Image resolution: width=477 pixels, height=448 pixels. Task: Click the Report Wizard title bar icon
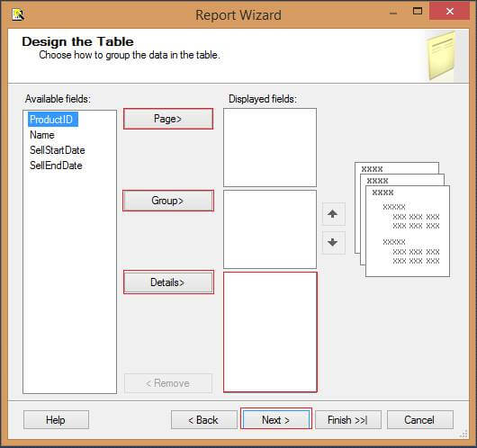pos(18,14)
